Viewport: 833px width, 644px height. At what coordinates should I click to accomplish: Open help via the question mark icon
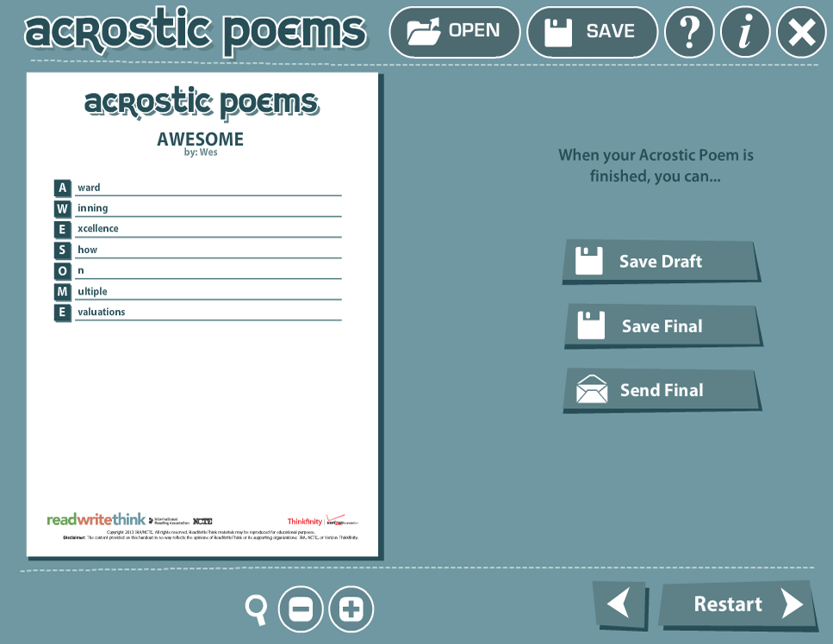coord(689,32)
